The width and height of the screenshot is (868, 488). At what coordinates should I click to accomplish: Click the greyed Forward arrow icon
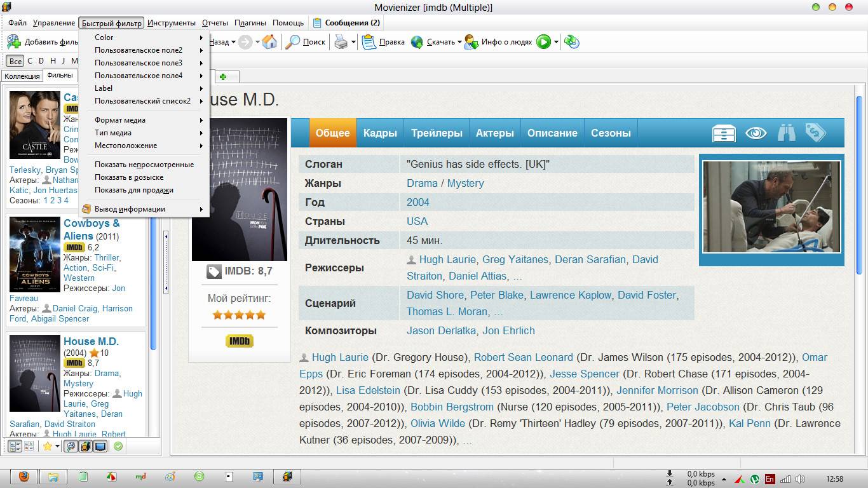[x=245, y=42]
